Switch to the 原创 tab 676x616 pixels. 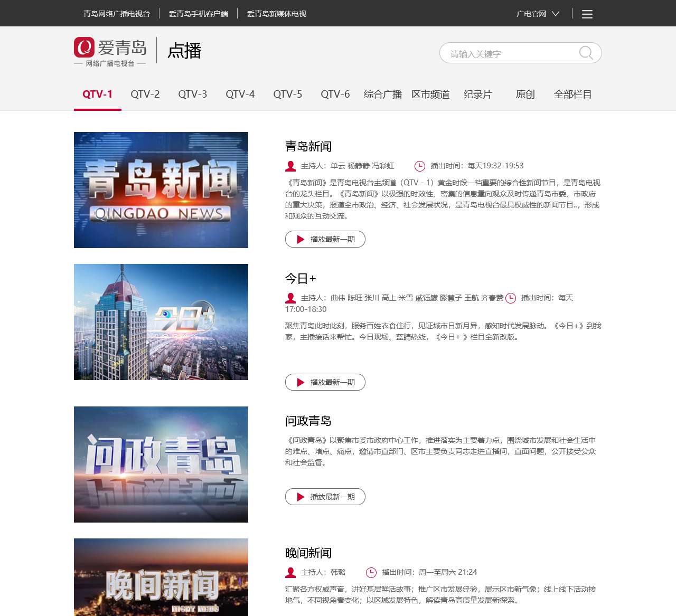[x=525, y=94]
